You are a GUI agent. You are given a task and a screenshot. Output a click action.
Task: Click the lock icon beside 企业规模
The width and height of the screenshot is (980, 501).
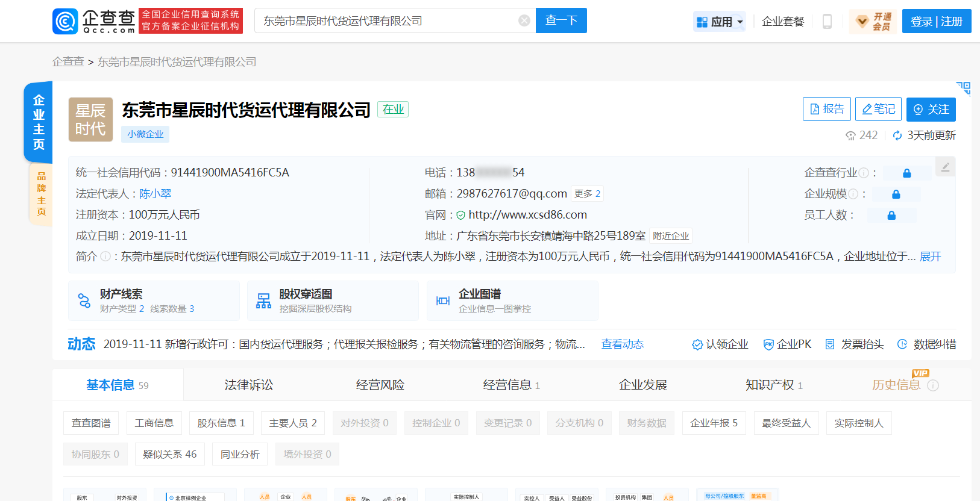[896, 194]
